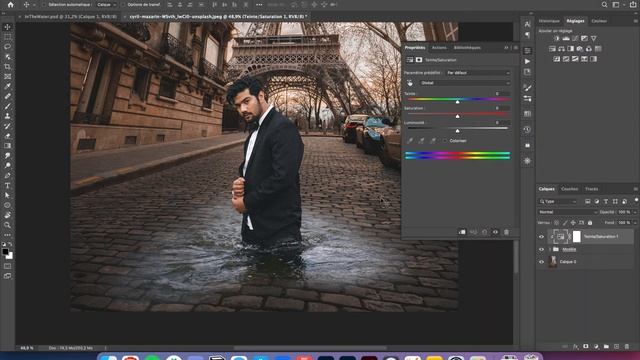Select the Pen tool
Screen dimensions: 640x360
(7, 176)
